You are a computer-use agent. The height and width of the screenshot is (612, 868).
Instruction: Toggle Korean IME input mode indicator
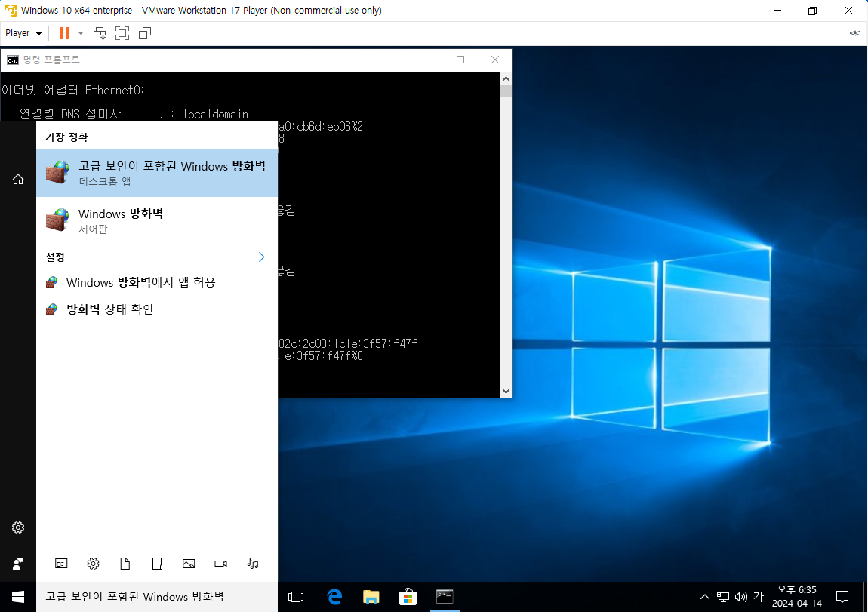pyautogui.click(x=759, y=596)
